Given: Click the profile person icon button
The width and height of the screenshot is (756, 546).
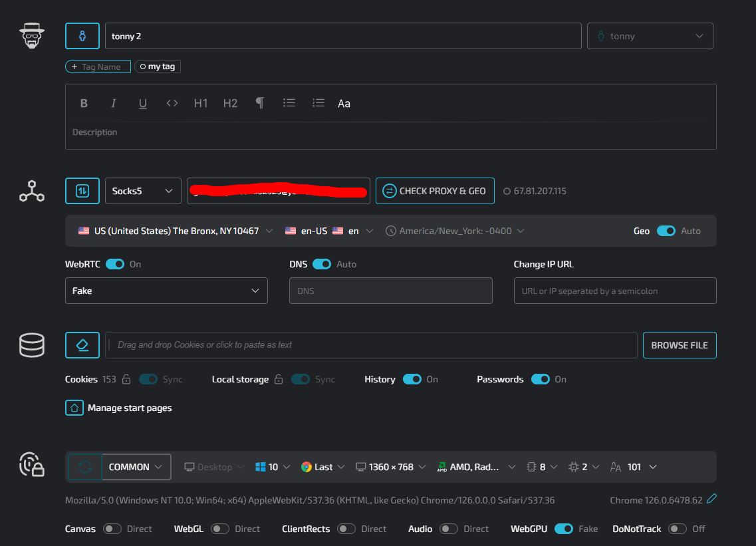Looking at the screenshot, I should [82, 36].
